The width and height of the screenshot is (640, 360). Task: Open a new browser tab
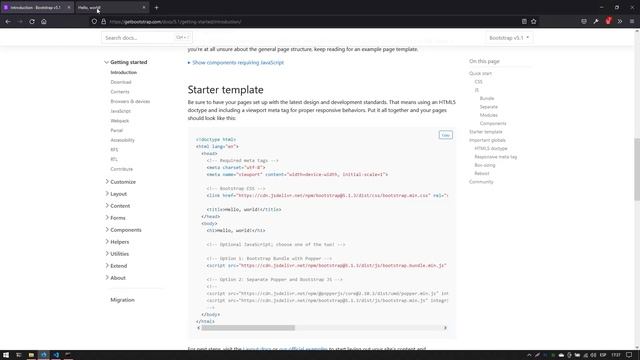(x=156, y=7)
